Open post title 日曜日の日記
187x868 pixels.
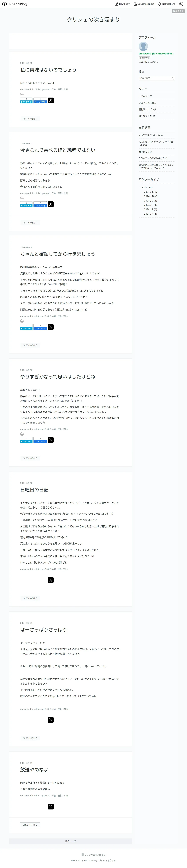(x=34, y=490)
